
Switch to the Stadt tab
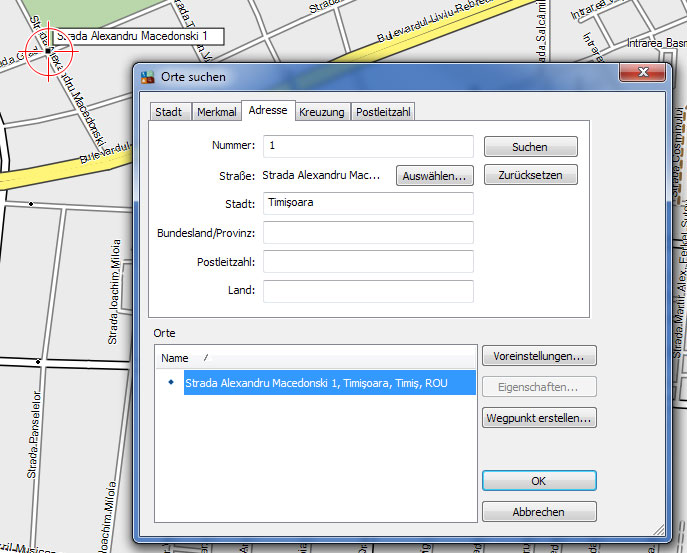click(x=169, y=112)
